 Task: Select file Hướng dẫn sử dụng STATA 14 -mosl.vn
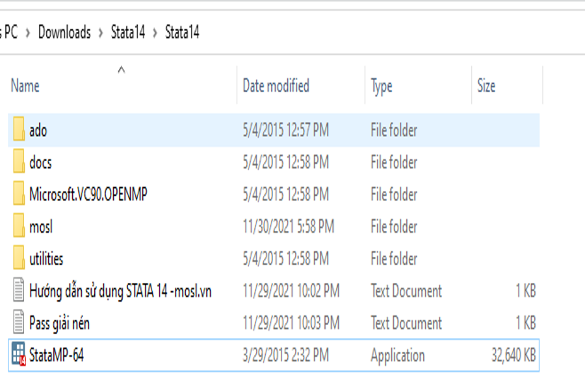coord(120,291)
